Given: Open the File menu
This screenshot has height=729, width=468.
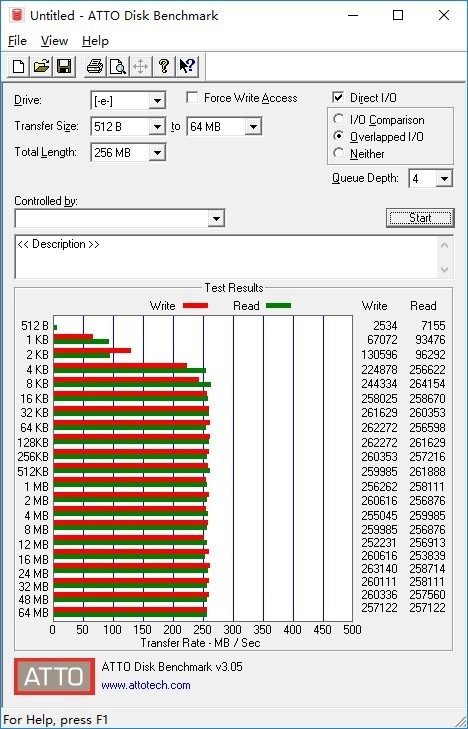Looking at the screenshot, I should click(x=17, y=41).
